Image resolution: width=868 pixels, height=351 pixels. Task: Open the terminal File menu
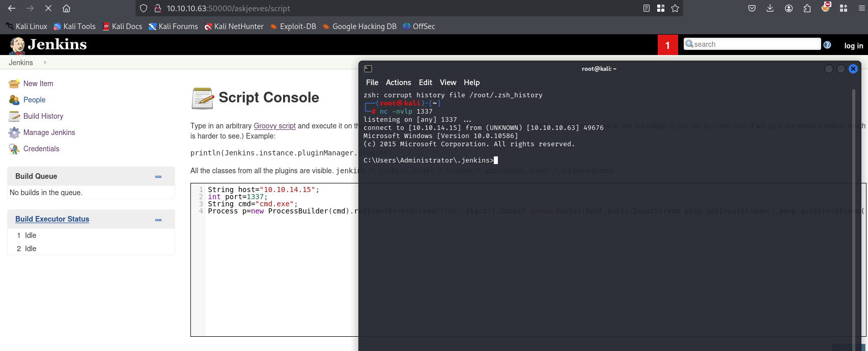pyautogui.click(x=372, y=83)
